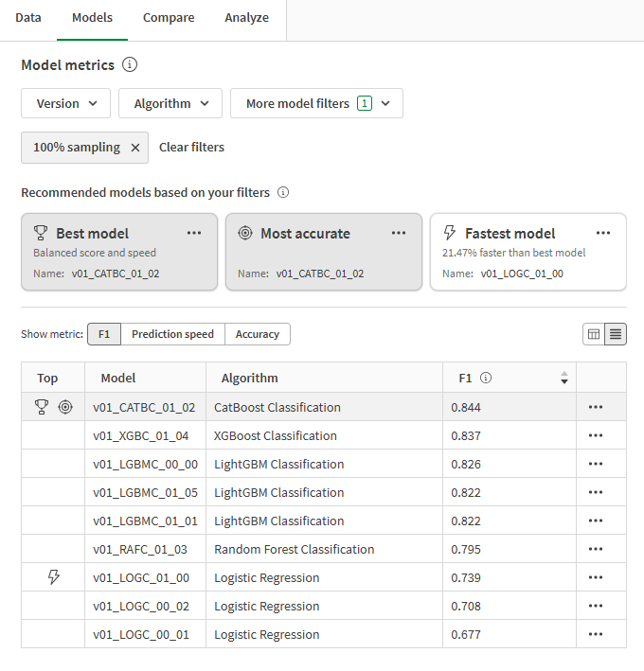Click the info icon beside Model metrics

130,65
